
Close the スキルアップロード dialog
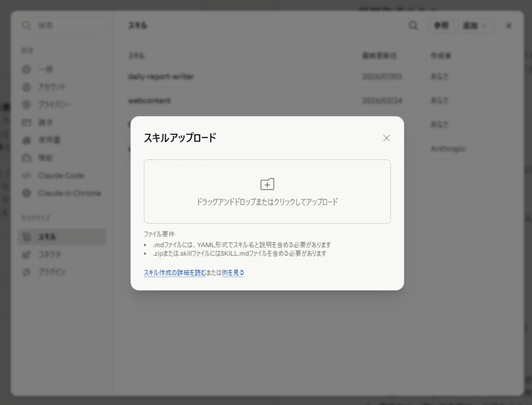click(386, 138)
